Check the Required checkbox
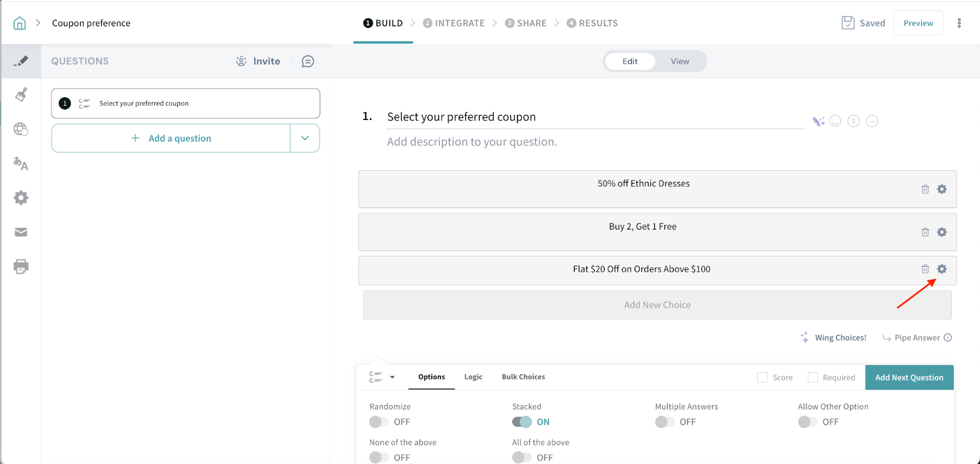 [x=813, y=378]
